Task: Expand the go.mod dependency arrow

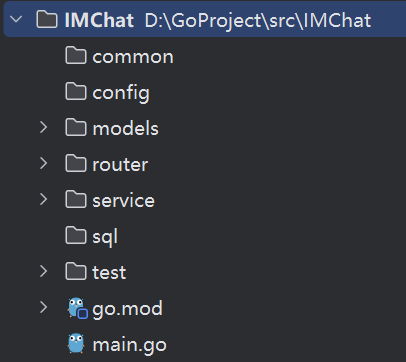Action: tap(44, 307)
